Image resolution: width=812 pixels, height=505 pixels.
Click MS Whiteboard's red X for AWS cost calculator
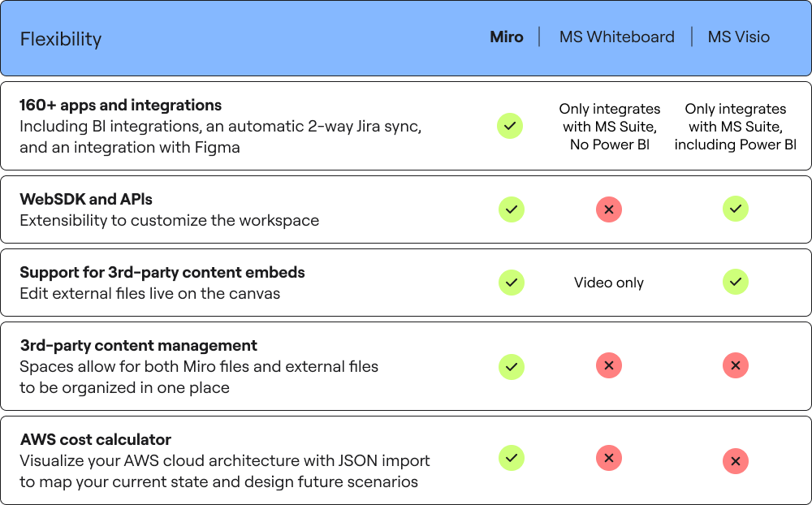(x=609, y=458)
